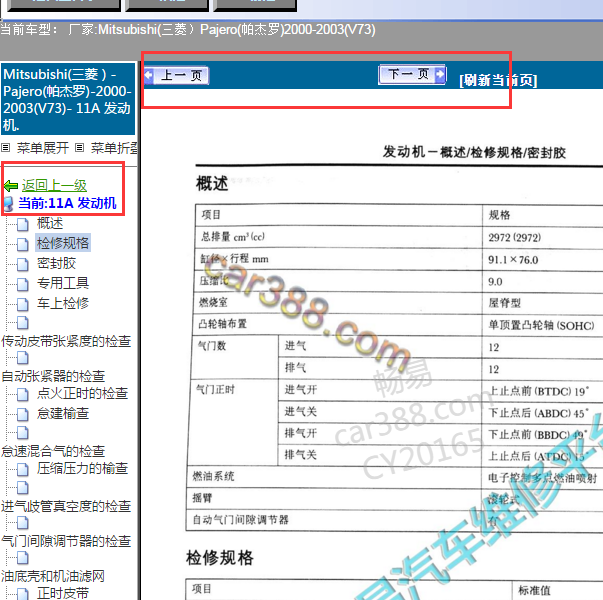
Task: Open 油底壳和机油滤网 section
Action: 53,576
